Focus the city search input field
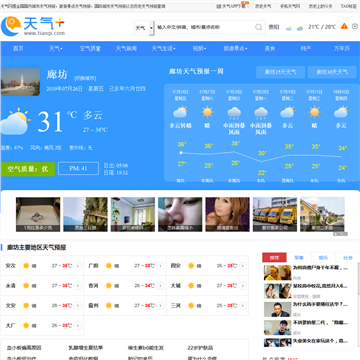 (x=205, y=27)
